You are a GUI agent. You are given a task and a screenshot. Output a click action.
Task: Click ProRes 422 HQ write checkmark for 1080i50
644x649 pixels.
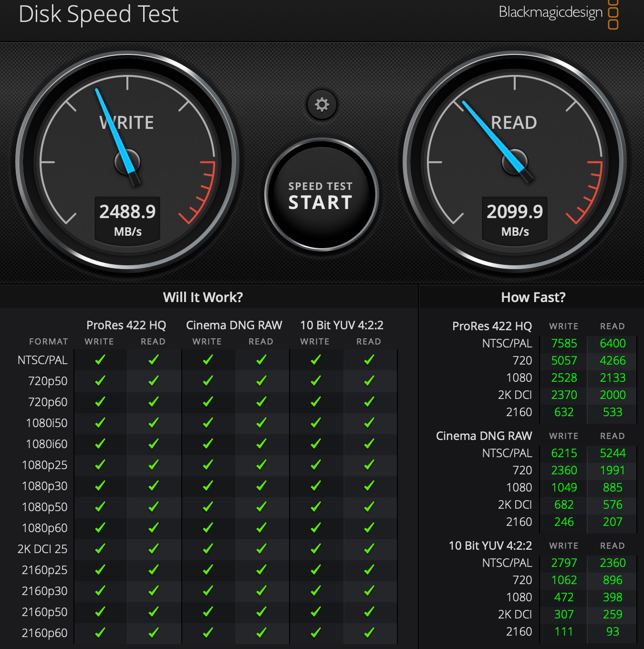click(100, 423)
